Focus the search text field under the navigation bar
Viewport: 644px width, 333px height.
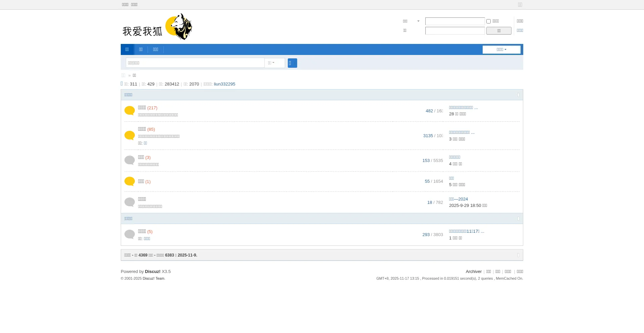pyautogui.click(x=195, y=63)
